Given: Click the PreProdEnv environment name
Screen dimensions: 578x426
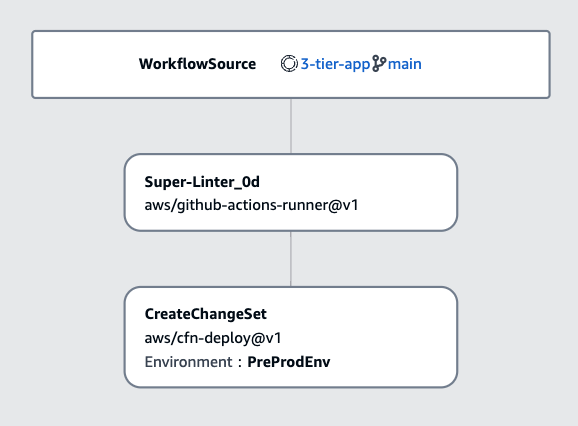Looking at the screenshot, I should 289,362.
